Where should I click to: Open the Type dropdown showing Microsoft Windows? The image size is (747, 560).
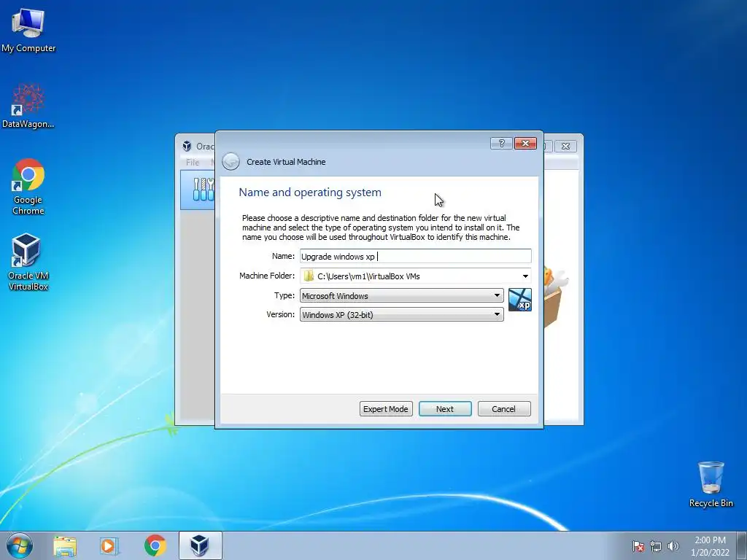[x=401, y=296]
